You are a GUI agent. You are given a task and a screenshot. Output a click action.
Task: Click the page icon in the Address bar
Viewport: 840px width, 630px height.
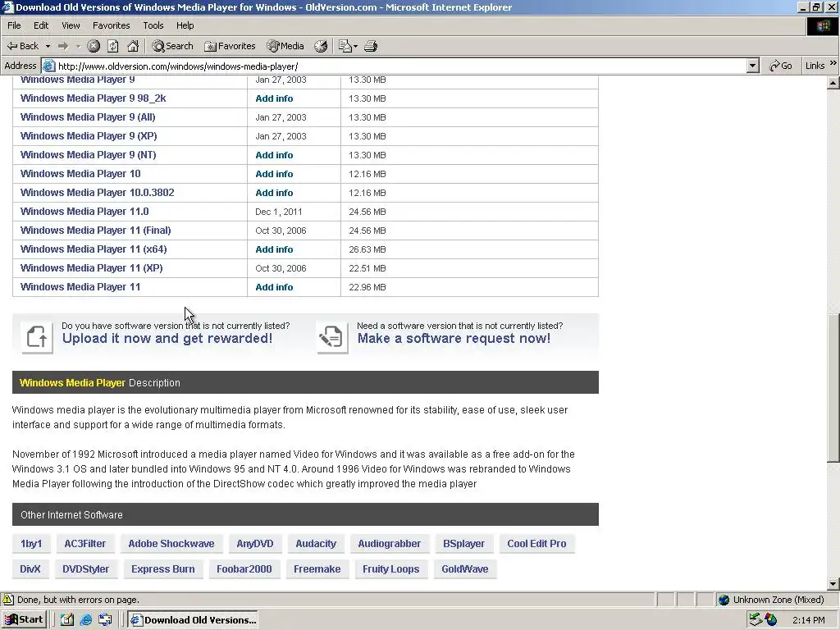(x=48, y=66)
